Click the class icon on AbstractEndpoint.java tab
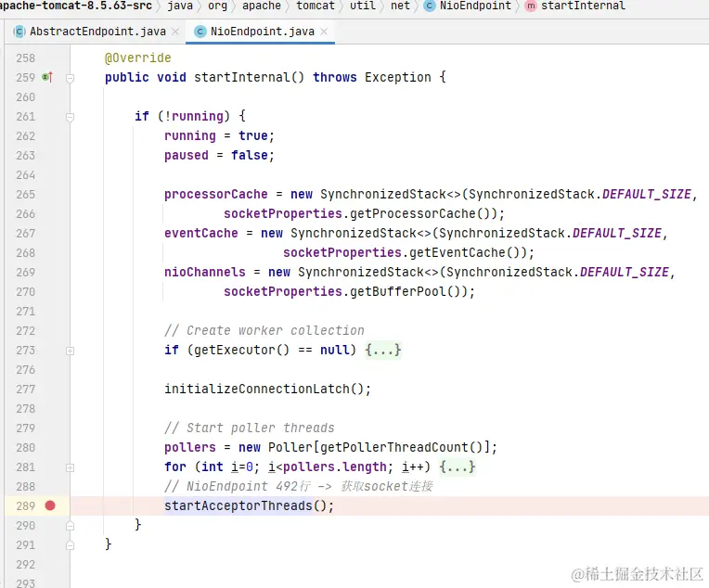The height and width of the screenshot is (588, 709). [x=19, y=32]
